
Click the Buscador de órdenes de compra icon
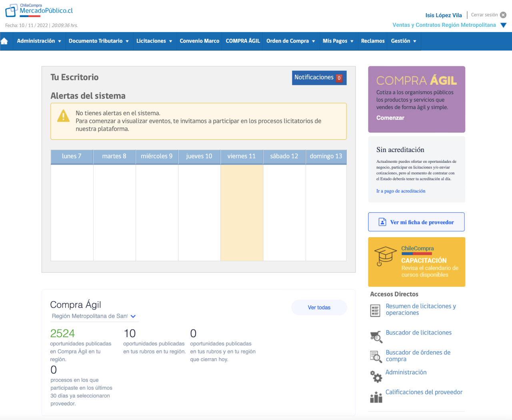tap(376, 356)
